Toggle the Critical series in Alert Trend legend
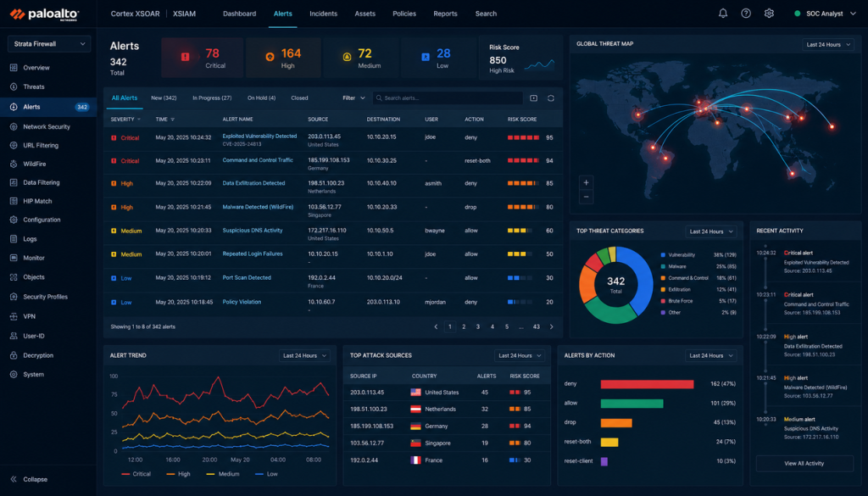The width and height of the screenshot is (868, 496). tap(136, 474)
